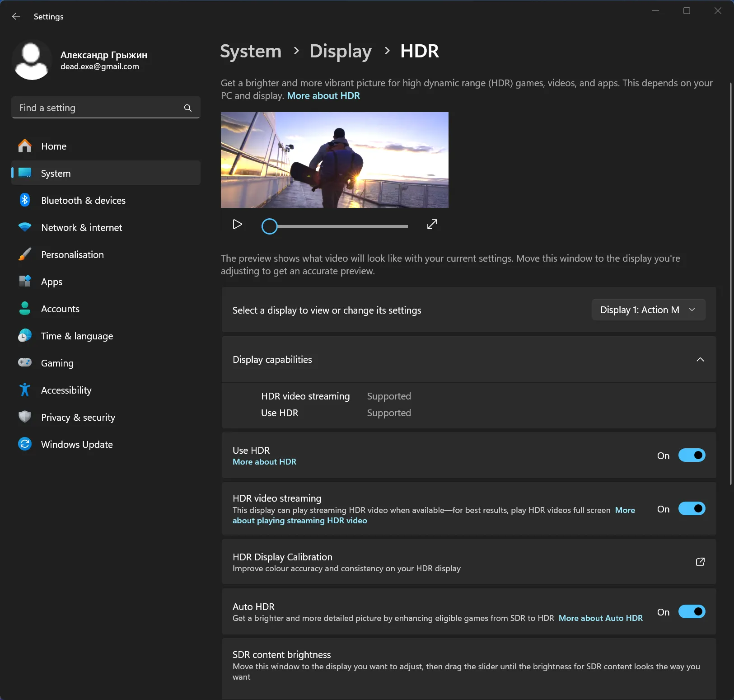Go to Display in the breadcrumb
The image size is (734, 700).
click(341, 51)
